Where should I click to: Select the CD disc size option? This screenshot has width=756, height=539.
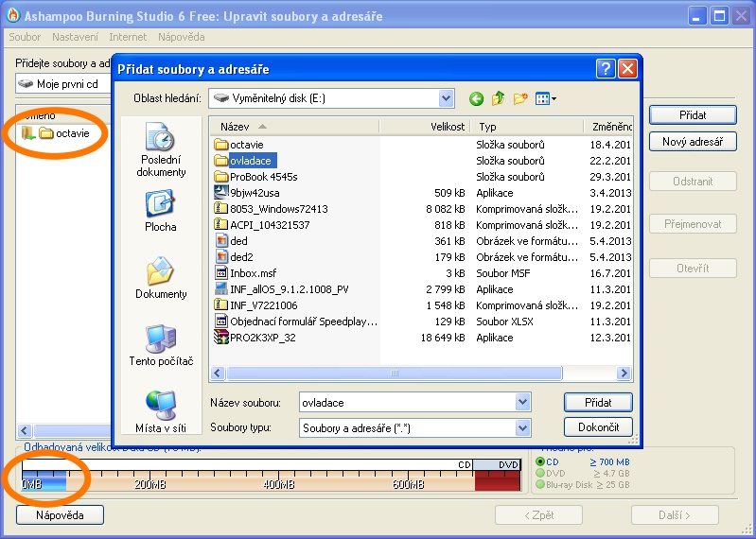541,461
